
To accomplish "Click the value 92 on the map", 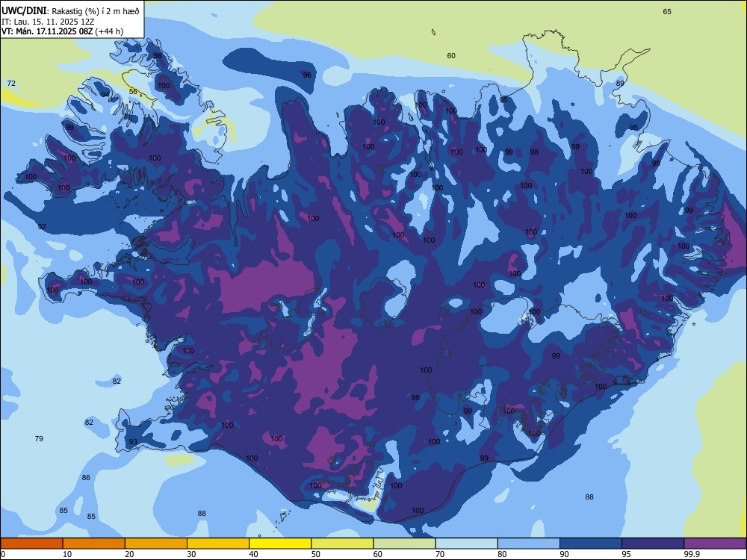I will coord(42,227).
